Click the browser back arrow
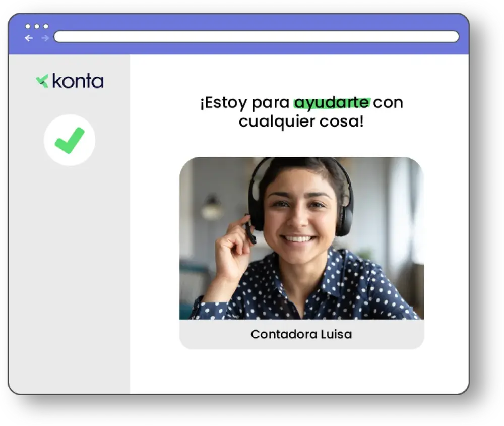 click(29, 37)
